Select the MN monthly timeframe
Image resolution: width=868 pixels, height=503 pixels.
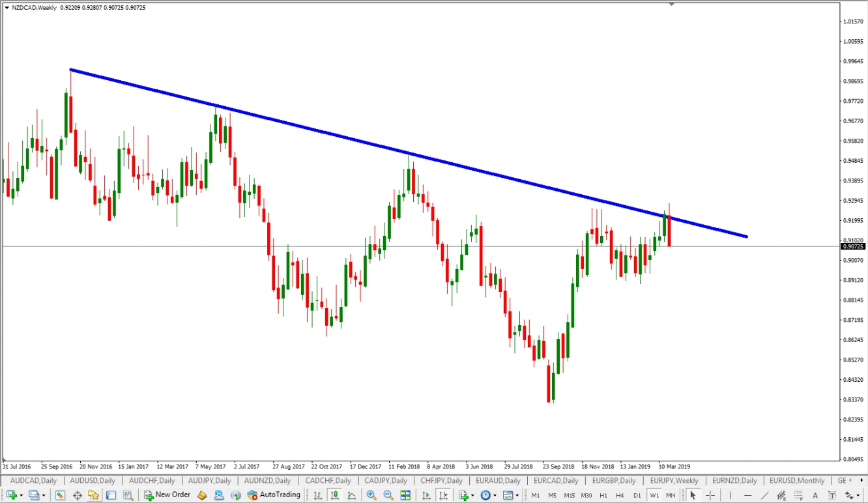[x=671, y=495]
